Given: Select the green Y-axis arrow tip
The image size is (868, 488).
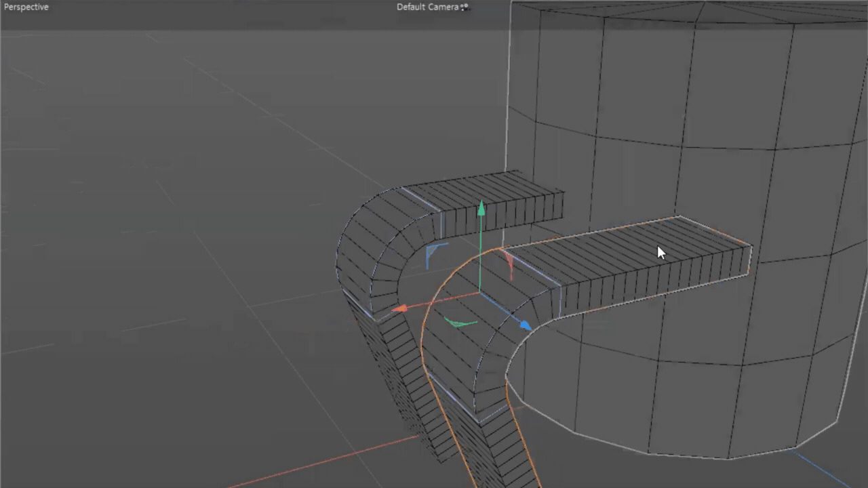Looking at the screenshot, I should pos(481,208).
